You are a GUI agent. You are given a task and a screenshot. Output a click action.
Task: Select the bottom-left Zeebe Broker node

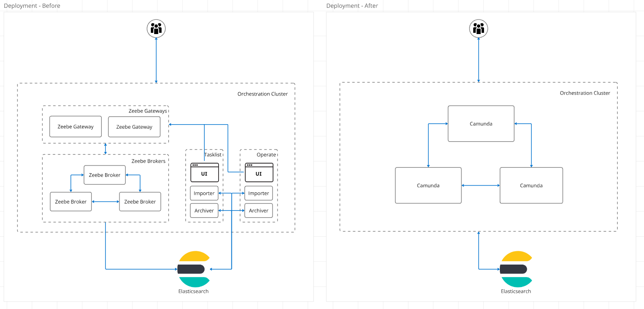tap(71, 201)
